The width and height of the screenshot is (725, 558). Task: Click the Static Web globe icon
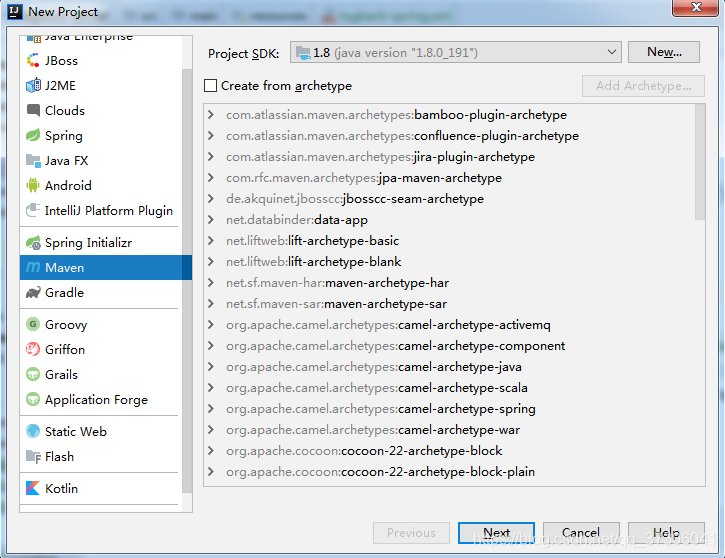[33, 431]
